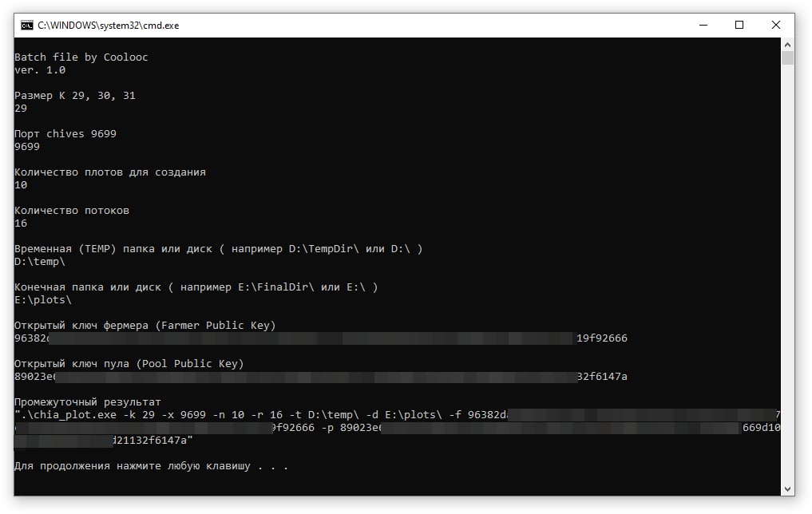Image resolution: width=812 pixels, height=514 pixels.
Task: Click the text 'ver. 1.0'
Action: point(40,70)
